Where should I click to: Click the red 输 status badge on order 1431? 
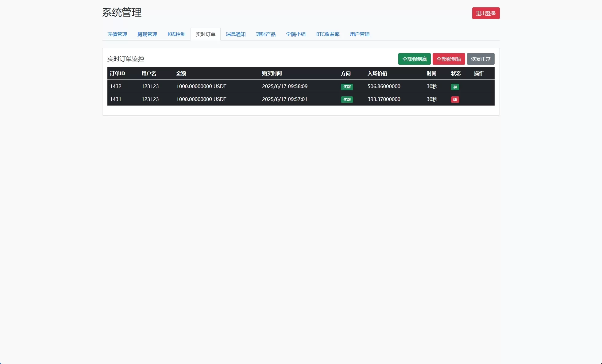(455, 99)
